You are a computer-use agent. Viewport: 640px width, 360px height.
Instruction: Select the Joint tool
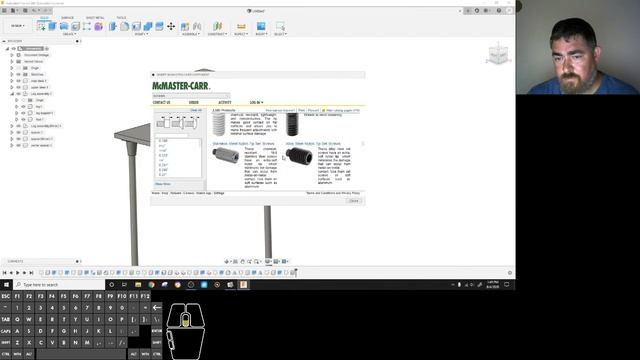click(197, 27)
